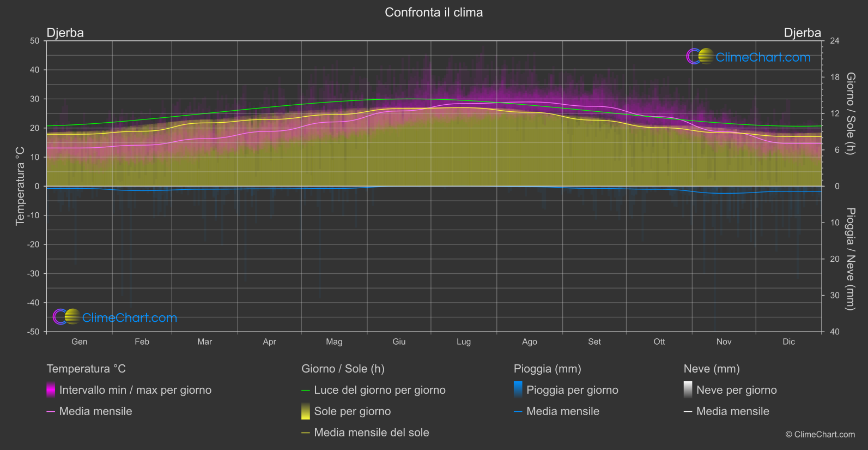Viewport: 868px width, 450px height.
Task: Click the magenta 'Intervallo min / max per giorno' swatch
Action: (51, 389)
